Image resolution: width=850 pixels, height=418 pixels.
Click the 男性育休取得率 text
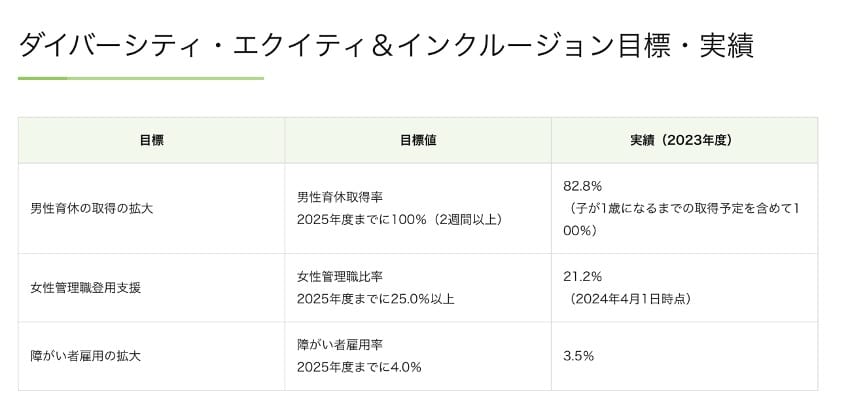[339, 198]
